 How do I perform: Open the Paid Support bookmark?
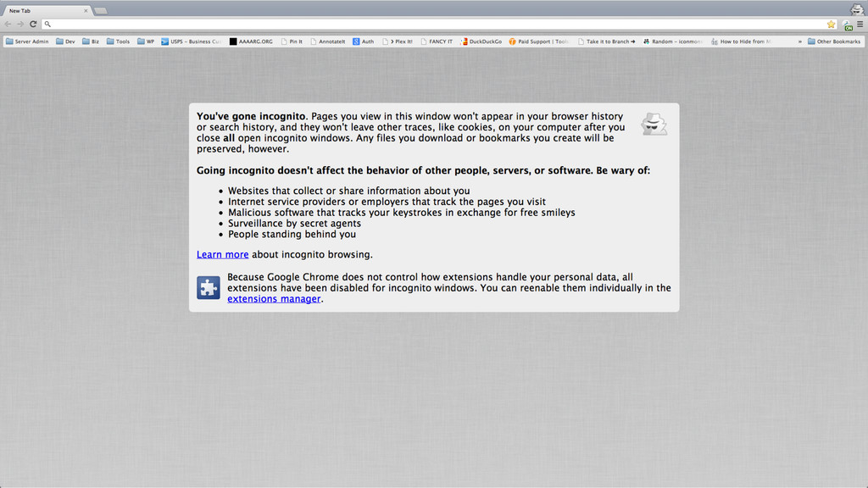coord(538,42)
